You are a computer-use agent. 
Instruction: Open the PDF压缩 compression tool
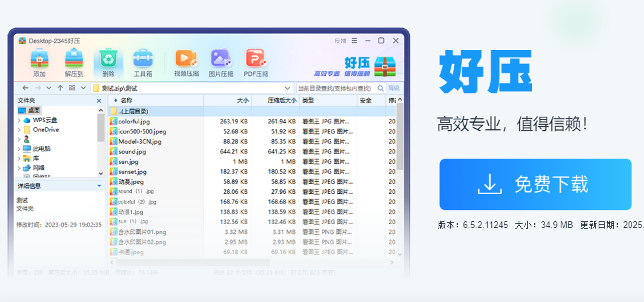tap(255, 63)
